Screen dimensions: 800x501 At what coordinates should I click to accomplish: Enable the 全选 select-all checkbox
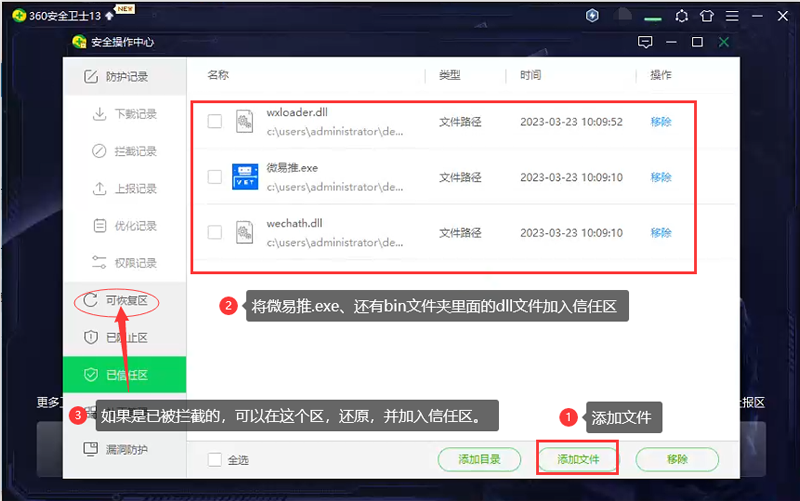[215, 460]
